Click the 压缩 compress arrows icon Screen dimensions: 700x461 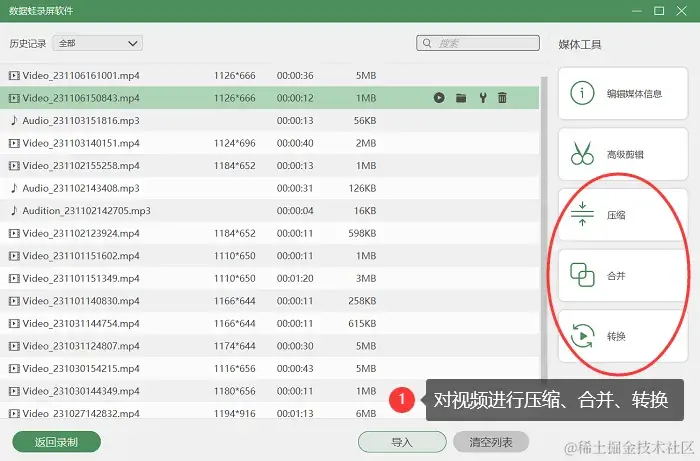pyautogui.click(x=582, y=214)
